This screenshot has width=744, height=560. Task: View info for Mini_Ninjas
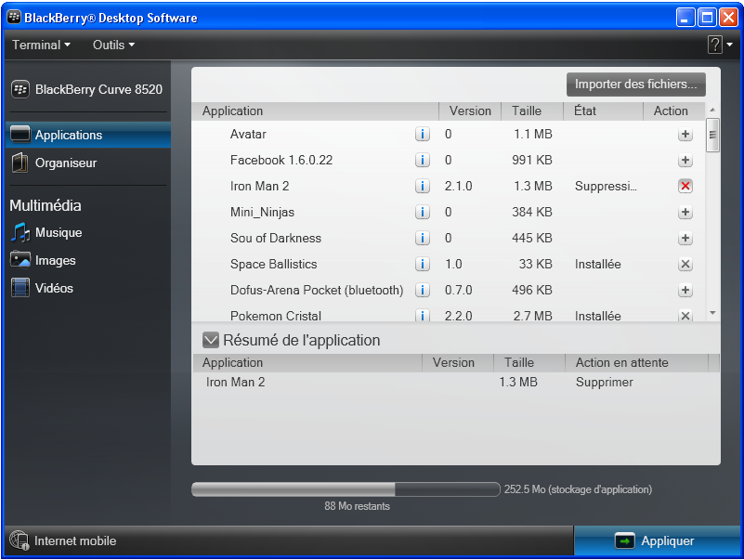coord(423,212)
